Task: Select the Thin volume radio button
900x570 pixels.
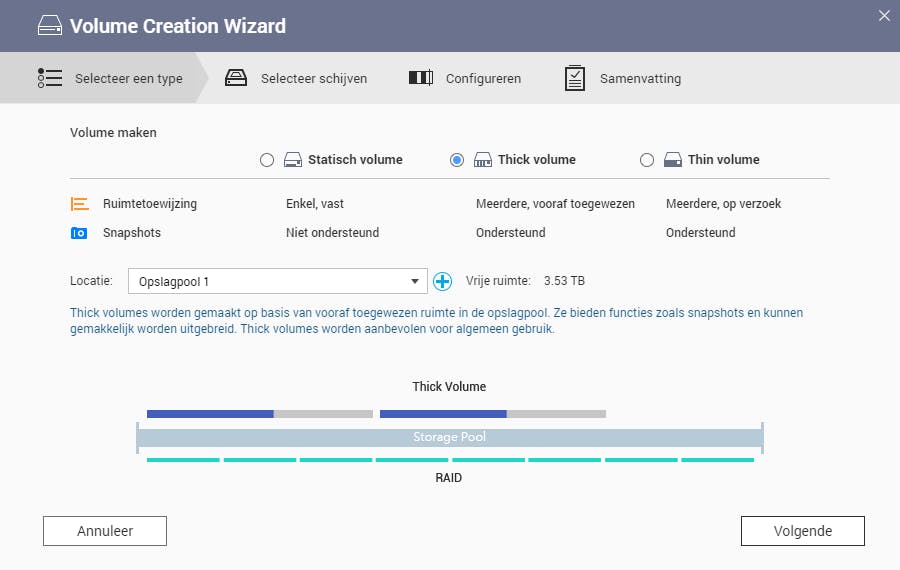Action: point(647,160)
